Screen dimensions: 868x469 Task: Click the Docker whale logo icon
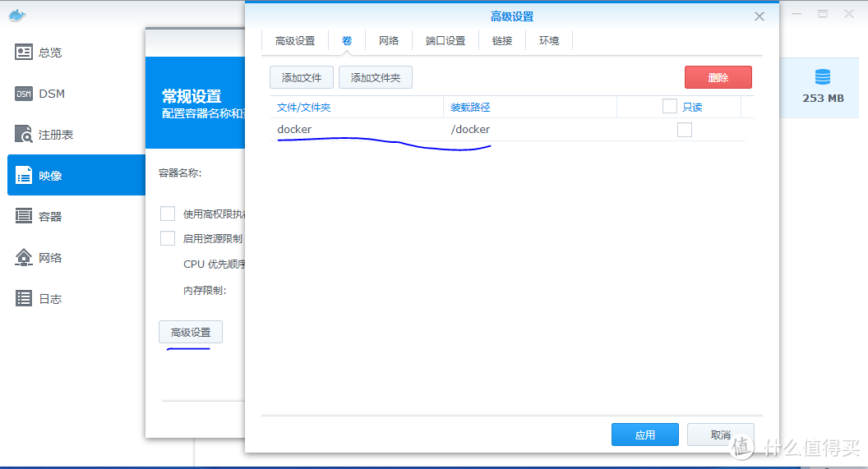click(17, 15)
